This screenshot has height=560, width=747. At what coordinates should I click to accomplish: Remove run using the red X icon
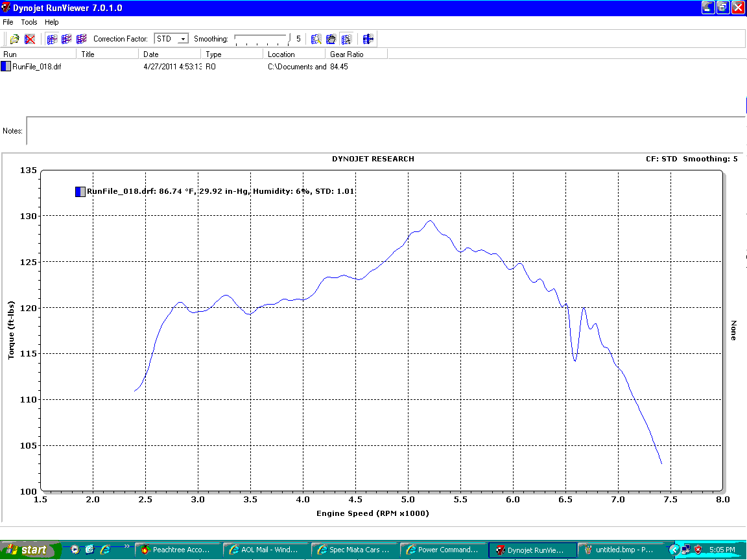pyautogui.click(x=30, y=39)
